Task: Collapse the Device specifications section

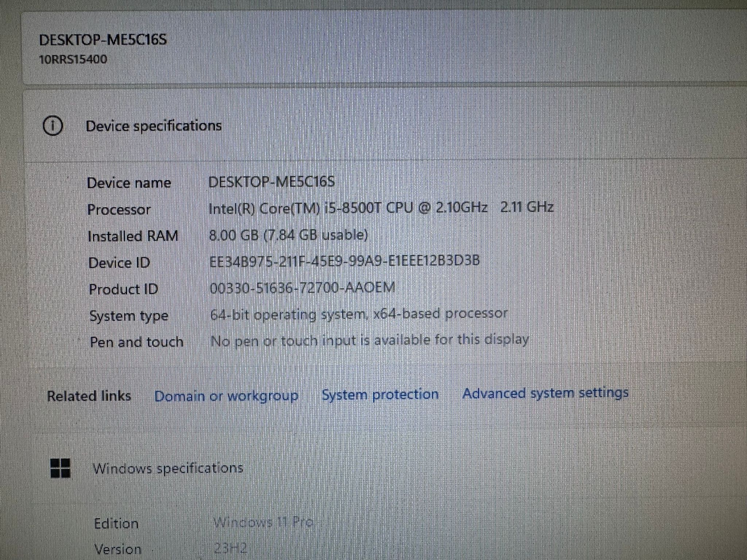Action: pyautogui.click(x=154, y=126)
